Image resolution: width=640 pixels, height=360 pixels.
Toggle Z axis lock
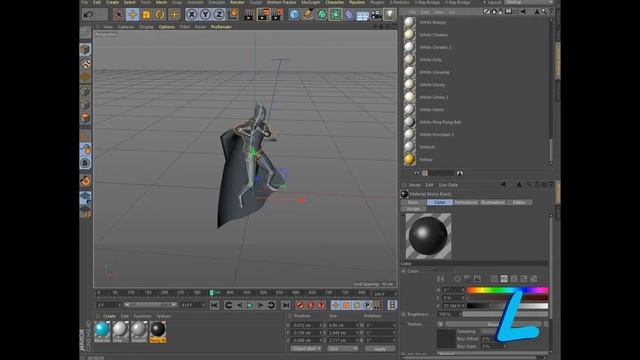click(x=219, y=15)
